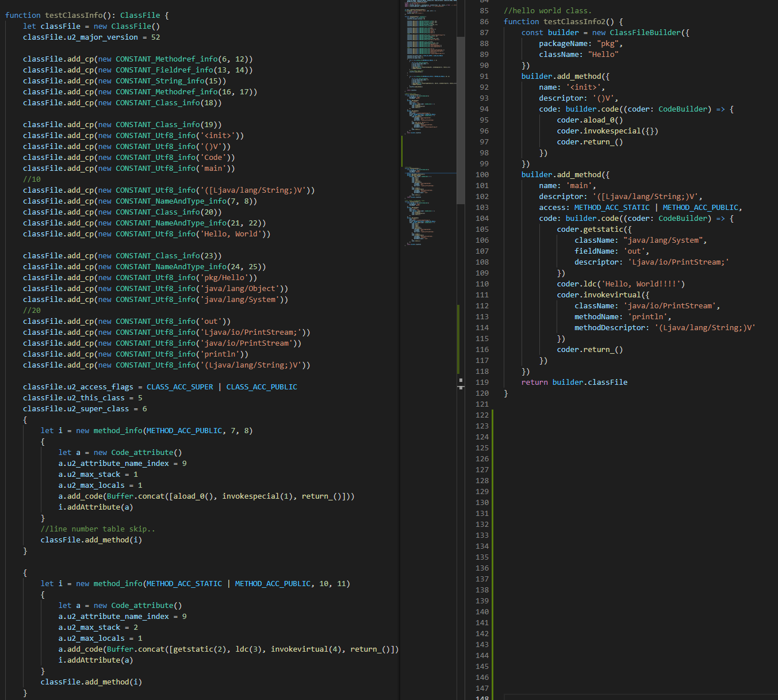Click the '//line number table skip..' comment
This screenshot has width=778, height=700.
click(x=98, y=529)
